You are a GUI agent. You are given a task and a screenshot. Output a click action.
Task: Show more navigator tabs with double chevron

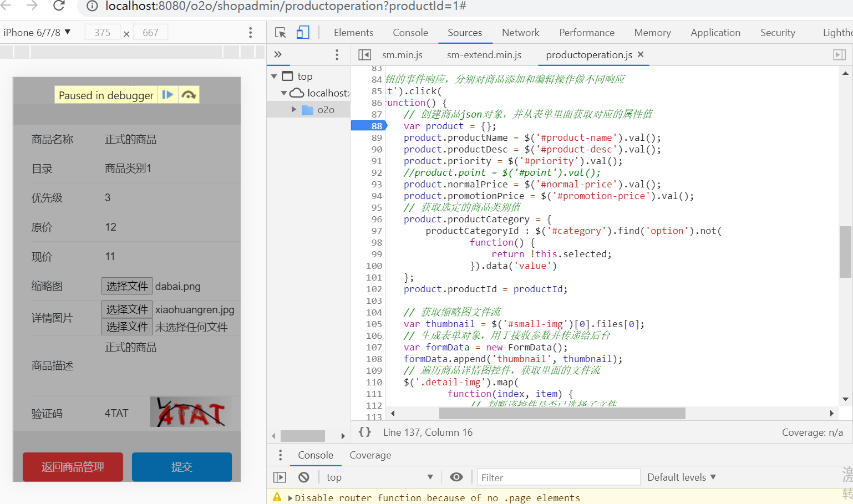pos(278,54)
